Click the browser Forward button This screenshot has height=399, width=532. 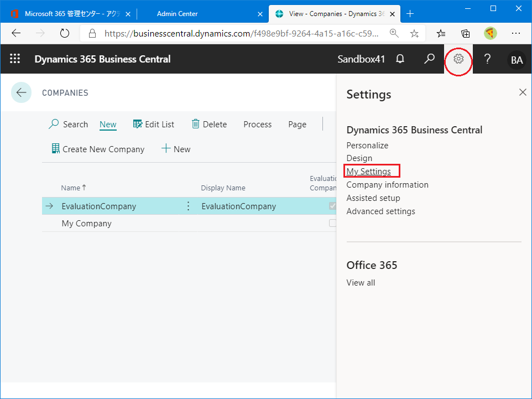(40, 33)
